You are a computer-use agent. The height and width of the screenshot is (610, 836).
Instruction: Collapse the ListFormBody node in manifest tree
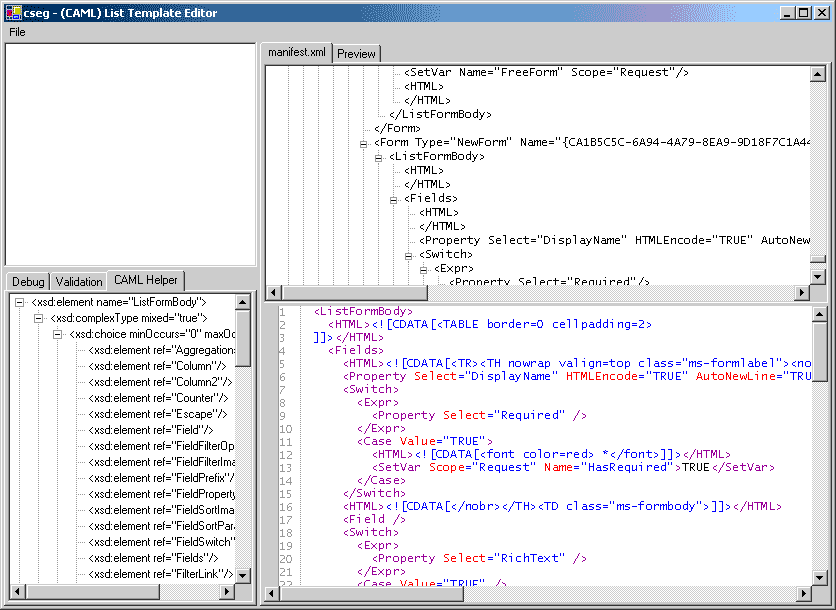[x=378, y=158]
